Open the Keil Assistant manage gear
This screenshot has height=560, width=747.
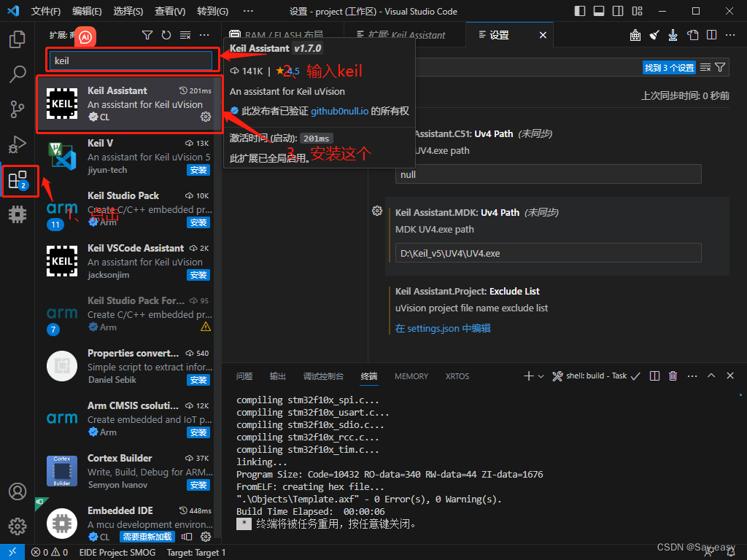(206, 117)
